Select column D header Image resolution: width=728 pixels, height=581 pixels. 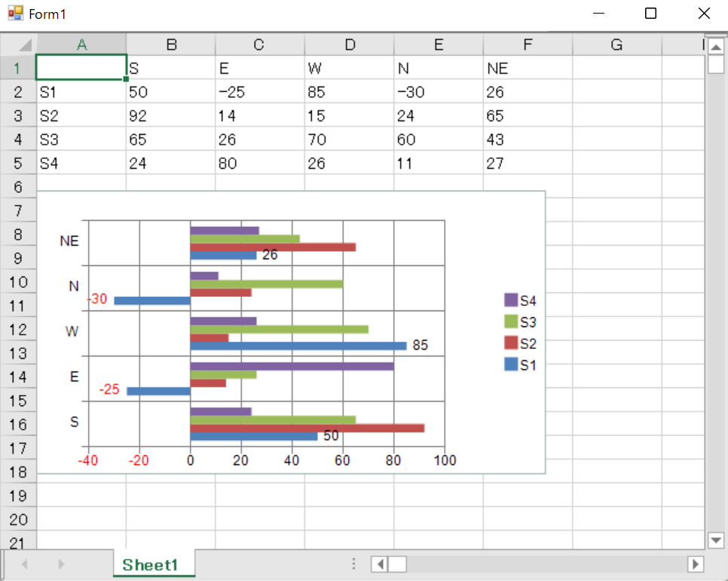(349, 44)
